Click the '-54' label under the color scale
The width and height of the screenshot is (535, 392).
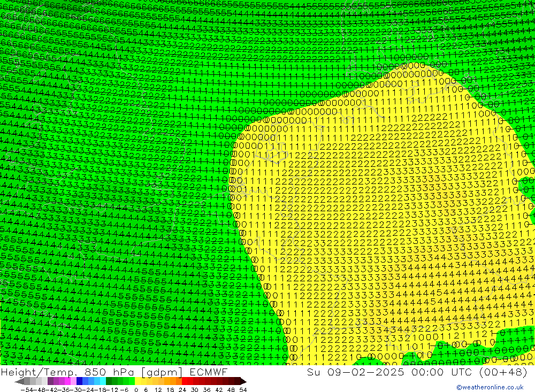pos(27,390)
